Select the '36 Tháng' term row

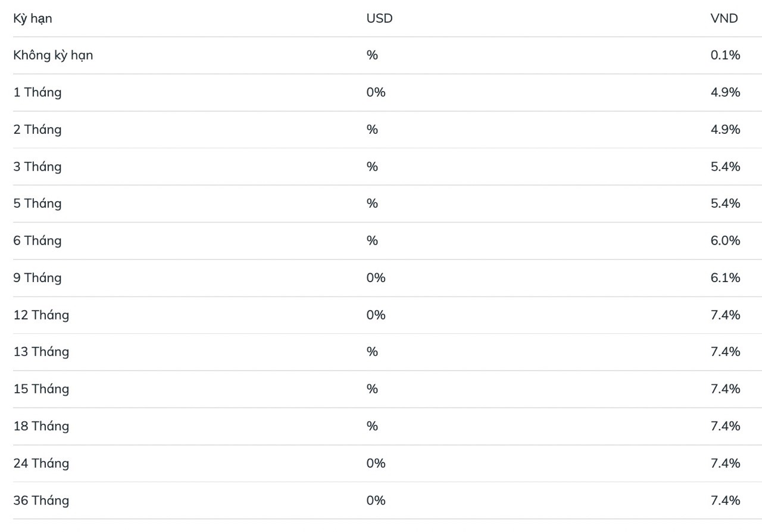[41, 500]
